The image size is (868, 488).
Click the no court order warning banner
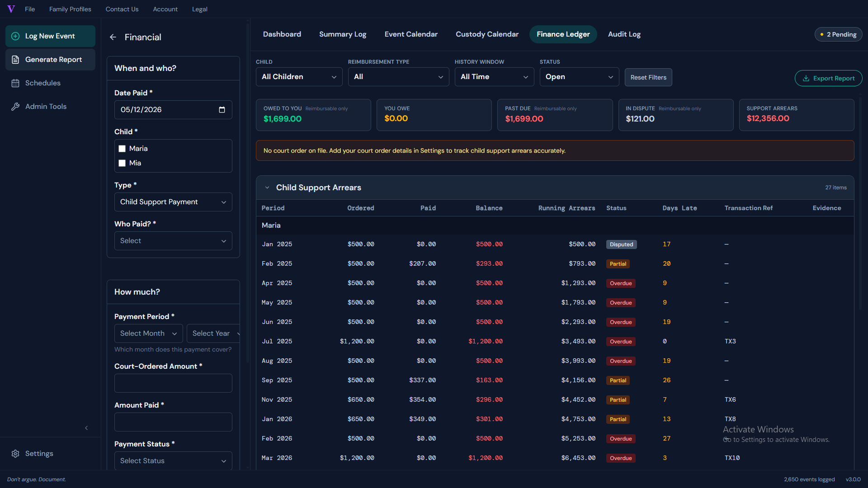tap(555, 150)
